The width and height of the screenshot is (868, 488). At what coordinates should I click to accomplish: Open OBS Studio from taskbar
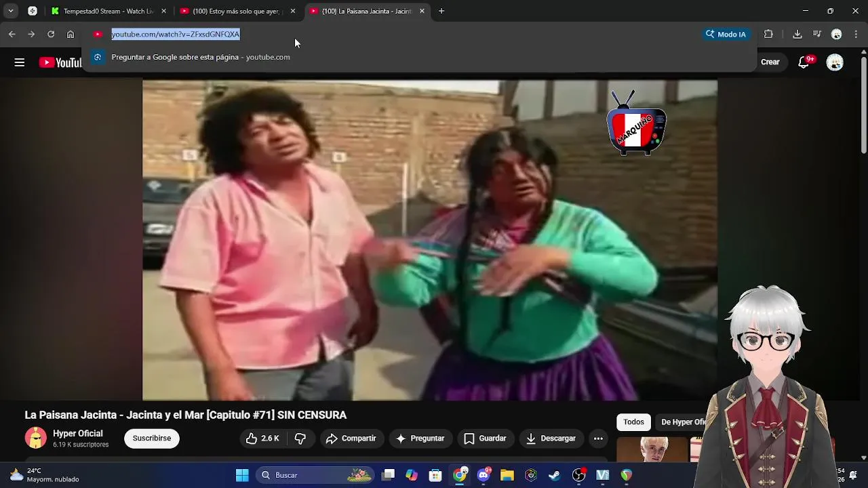(x=578, y=475)
